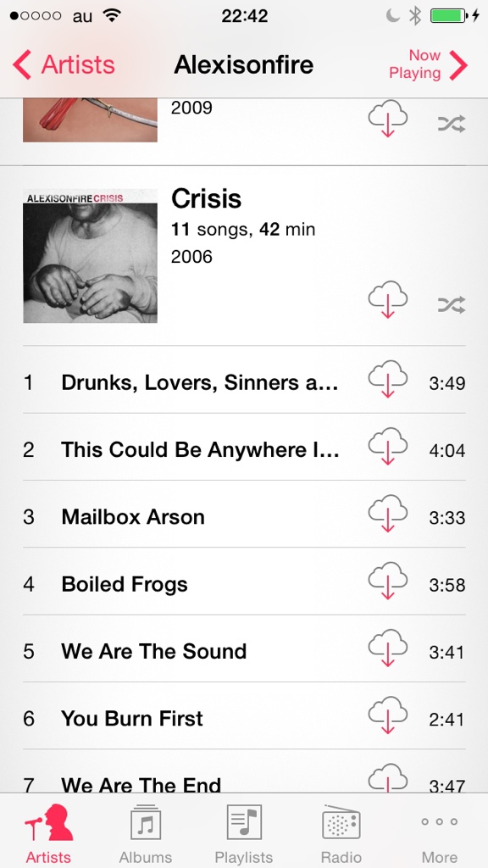Download We Are The Sound track
This screenshot has width=488, height=868.
pos(388,647)
